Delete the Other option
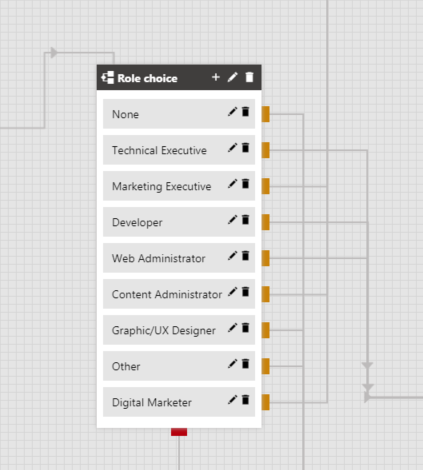 point(246,364)
